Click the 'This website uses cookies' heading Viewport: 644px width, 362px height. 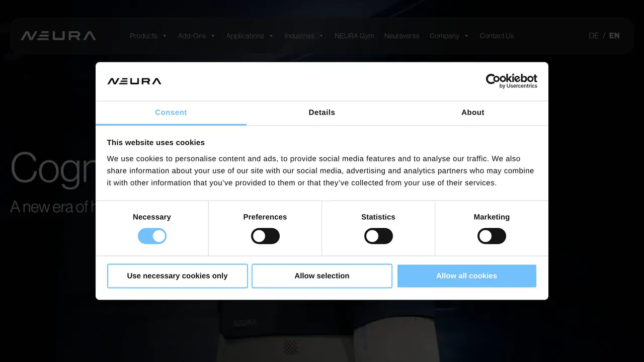coord(156,142)
